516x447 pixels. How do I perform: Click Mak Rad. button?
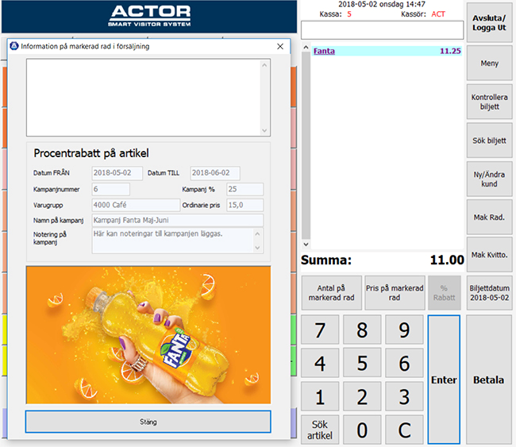coord(489,217)
